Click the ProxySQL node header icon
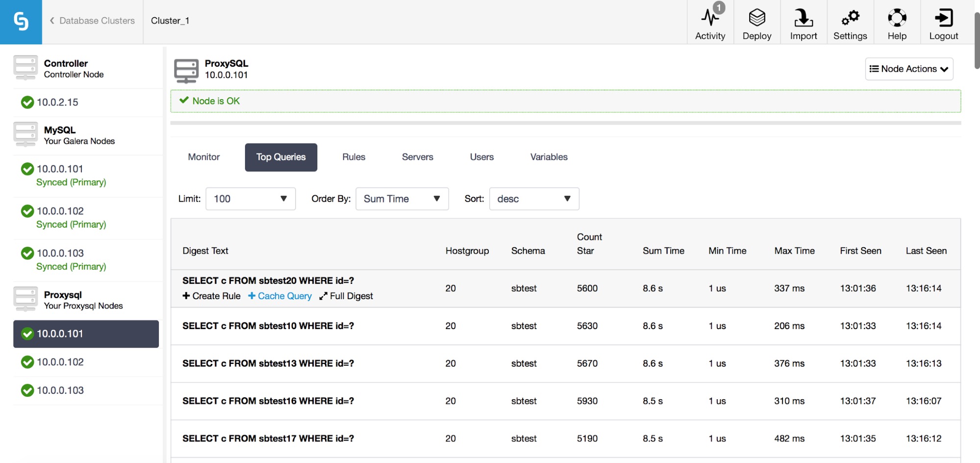Screen dimensions: 980x463 coord(186,71)
